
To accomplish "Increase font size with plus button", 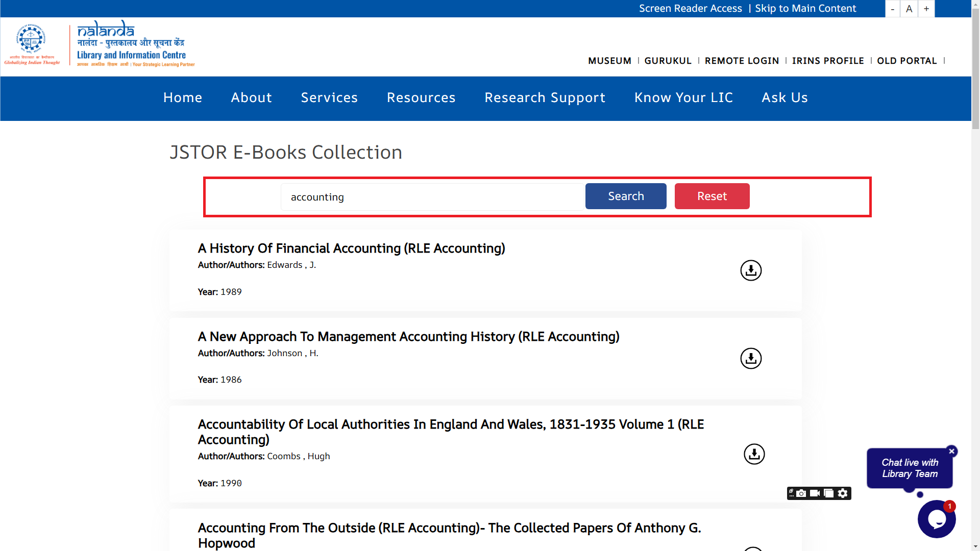I will tap(926, 9).
